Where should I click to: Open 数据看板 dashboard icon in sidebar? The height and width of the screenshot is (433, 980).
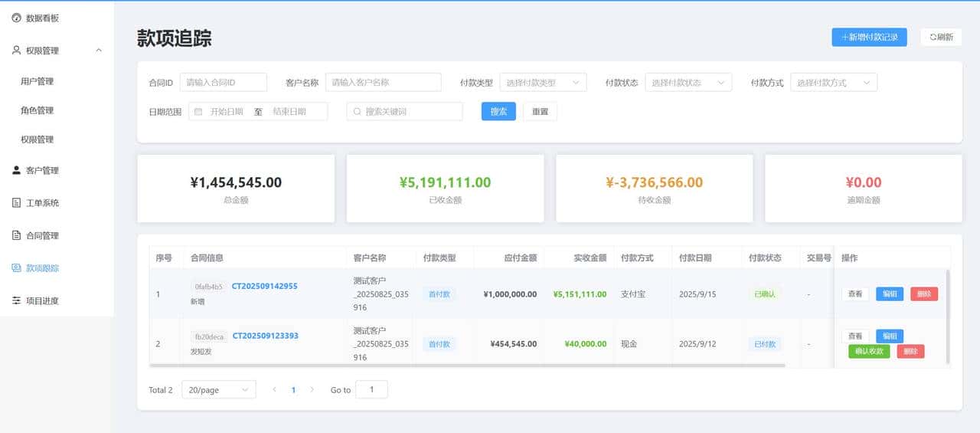coord(17,18)
